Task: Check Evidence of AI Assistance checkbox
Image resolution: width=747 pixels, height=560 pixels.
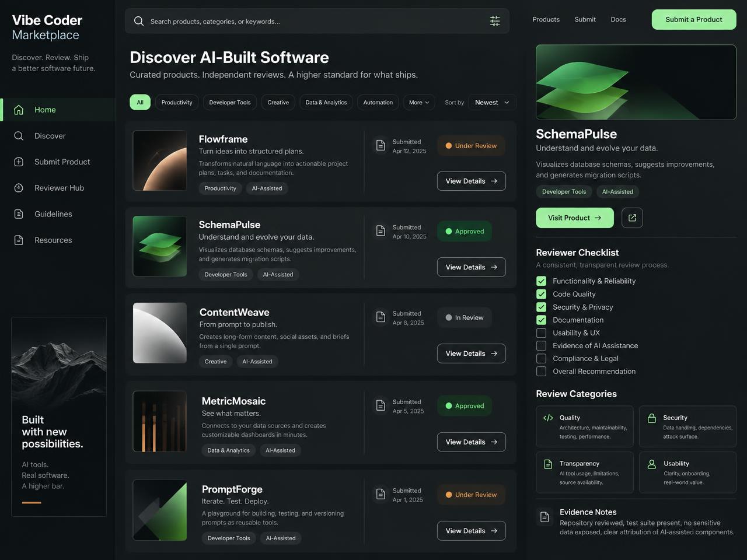Action: (542, 345)
